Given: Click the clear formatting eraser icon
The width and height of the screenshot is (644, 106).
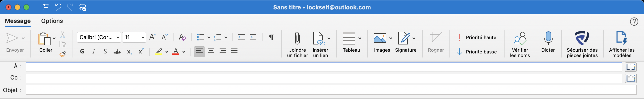Looking at the screenshot, I should click(x=182, y=37).
